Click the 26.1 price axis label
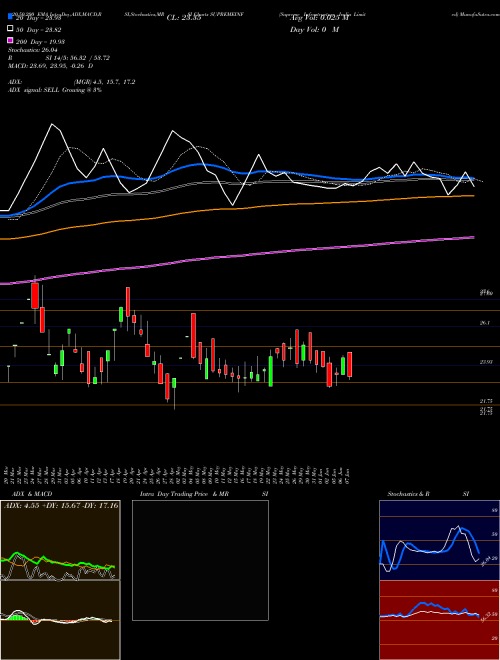500x660 pixels. [x=484, y=323]
